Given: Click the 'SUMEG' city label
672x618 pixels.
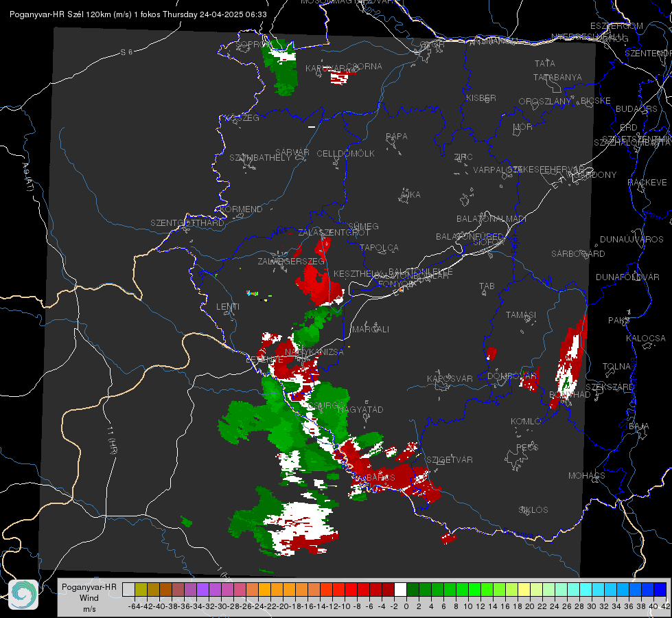Looking at the screenshot, I should click(363, 226).
